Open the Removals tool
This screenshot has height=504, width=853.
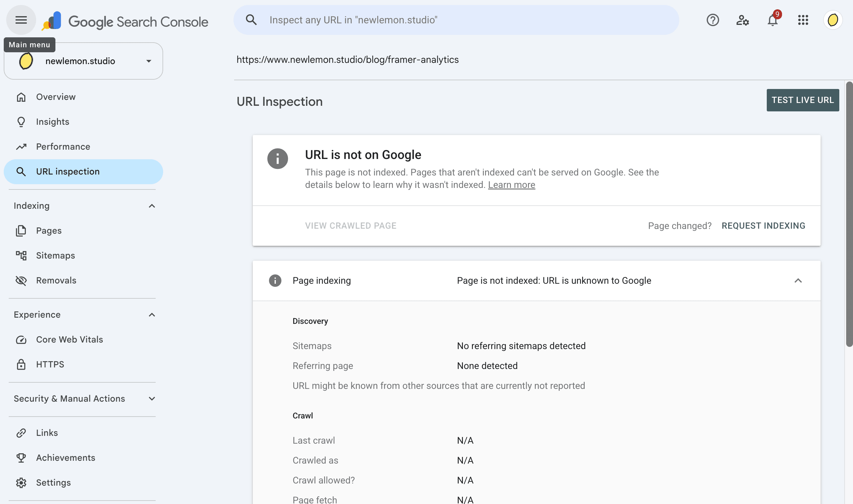pyautogui.click(x=84, y=281)
